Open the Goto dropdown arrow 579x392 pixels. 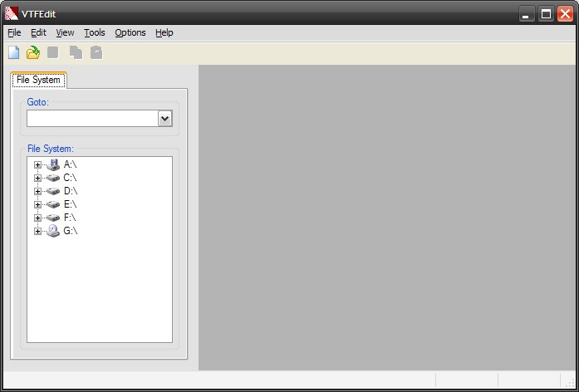[164, 119]
